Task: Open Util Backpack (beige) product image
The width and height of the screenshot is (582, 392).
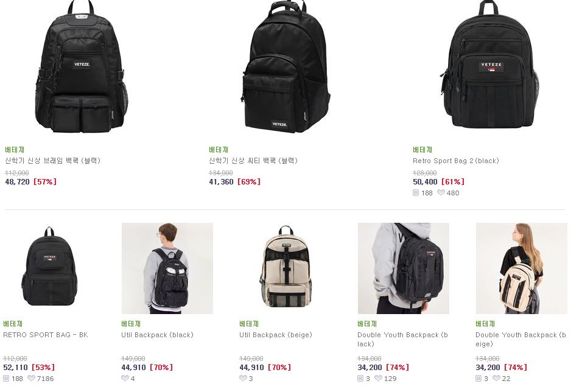Action: coord(286,268)
